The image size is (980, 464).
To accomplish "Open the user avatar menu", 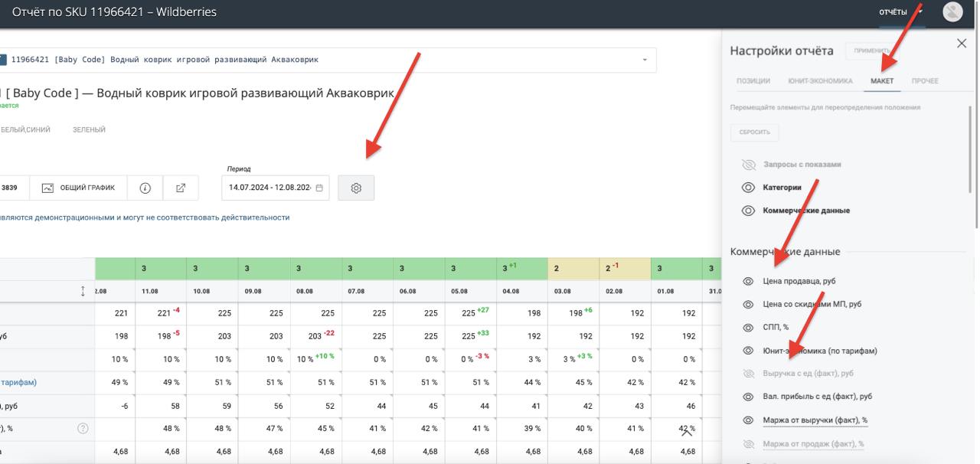I will [952, 11].
